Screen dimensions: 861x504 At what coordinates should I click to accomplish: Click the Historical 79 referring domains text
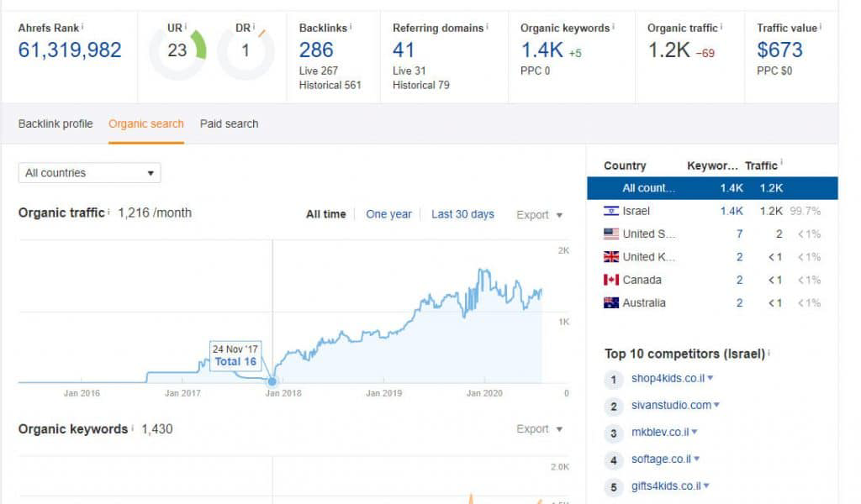coord(421,85)
